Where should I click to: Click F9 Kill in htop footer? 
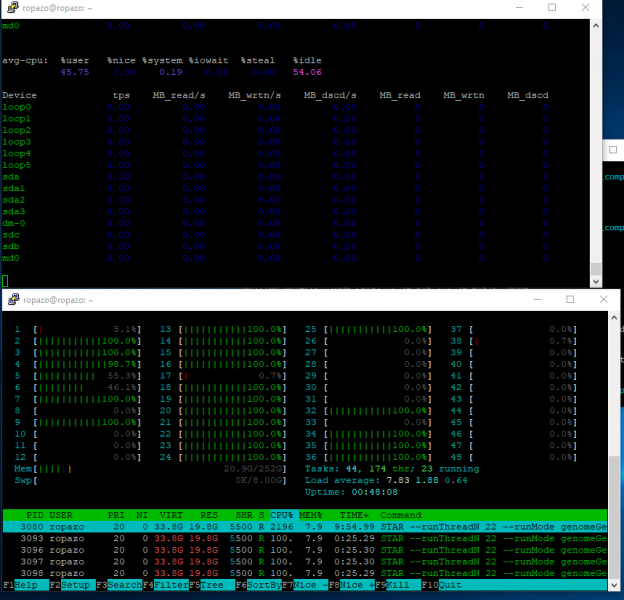point(398,585)
